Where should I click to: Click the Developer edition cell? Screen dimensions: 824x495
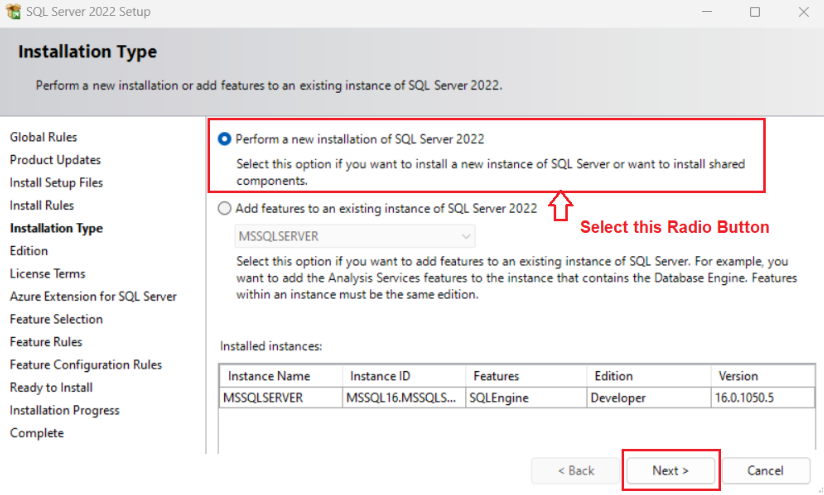pyautogui.click(x=648, y=398)
